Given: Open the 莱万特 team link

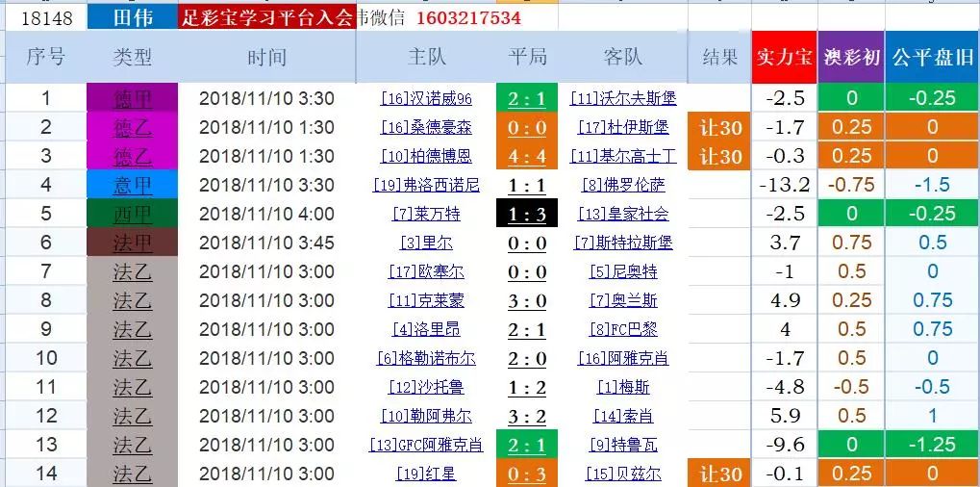Looking at the screenshot, I should coord(426,214).
